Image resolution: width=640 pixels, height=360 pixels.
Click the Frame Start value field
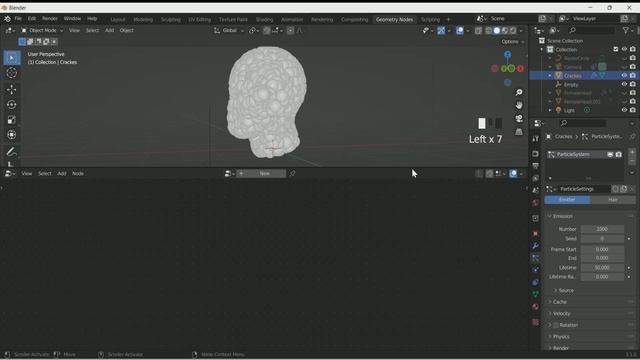point(602,249)
